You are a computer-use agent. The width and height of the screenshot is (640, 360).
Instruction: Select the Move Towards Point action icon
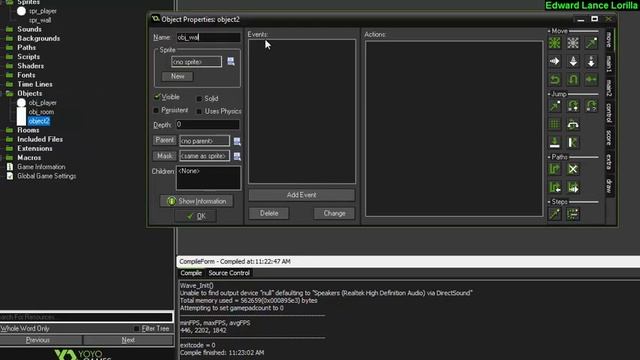pyautogui.click(x=591, y=43)
